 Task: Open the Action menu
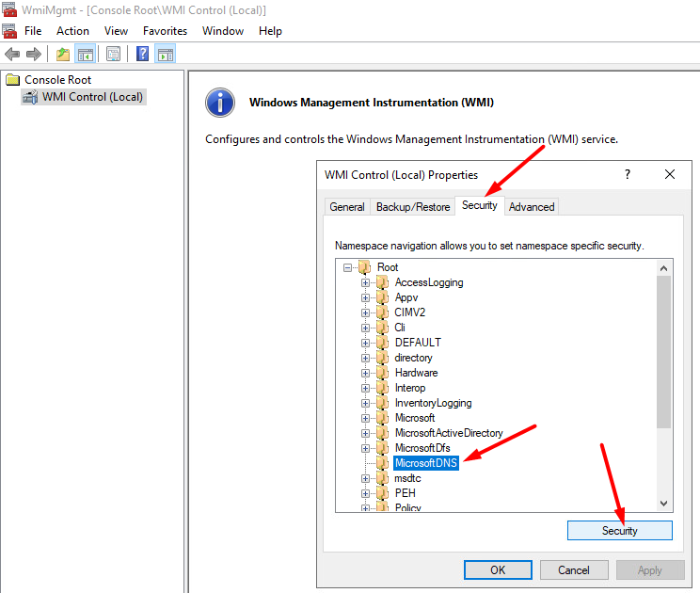(72, 31)
